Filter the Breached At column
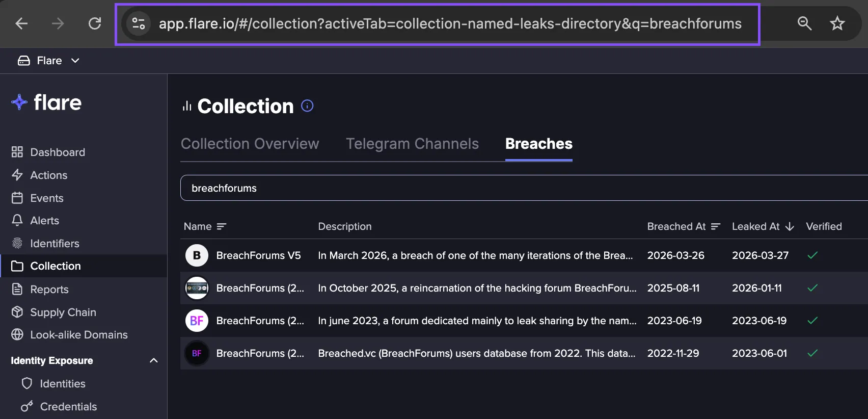Screen dimensions: 868x419 pos(716,226)
